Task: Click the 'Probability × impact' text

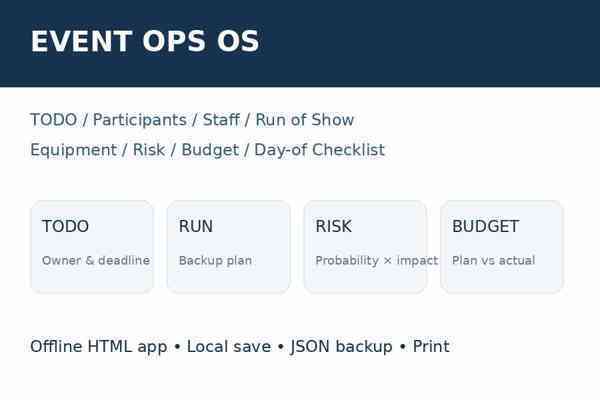Action: click(x=377, y=261)
